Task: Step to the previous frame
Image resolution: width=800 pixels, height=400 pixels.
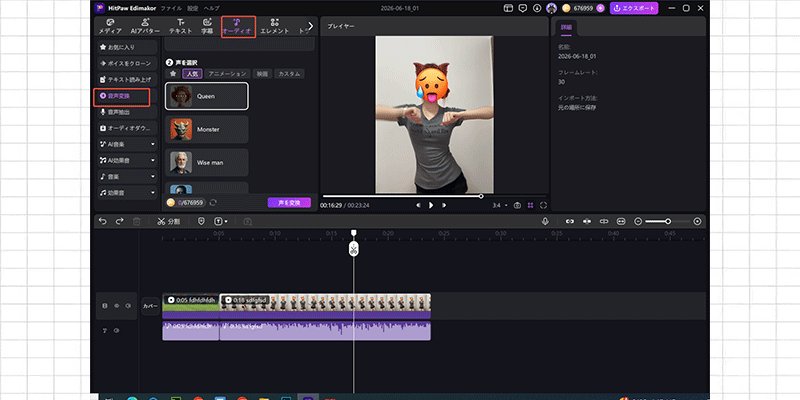Action: tap(418, 205)
